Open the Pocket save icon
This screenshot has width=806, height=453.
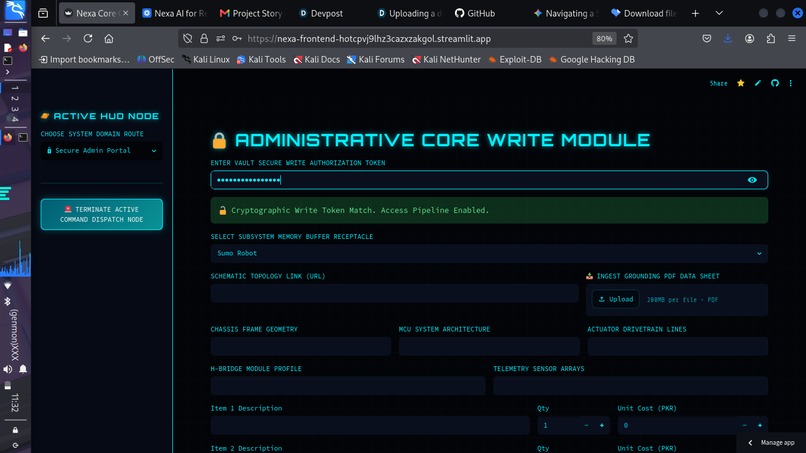tap(707, 39)
